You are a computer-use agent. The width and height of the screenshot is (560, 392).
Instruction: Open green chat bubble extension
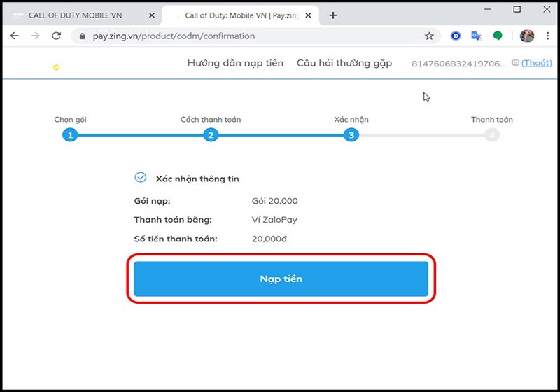pyautogui.click(x=498, y=36)
